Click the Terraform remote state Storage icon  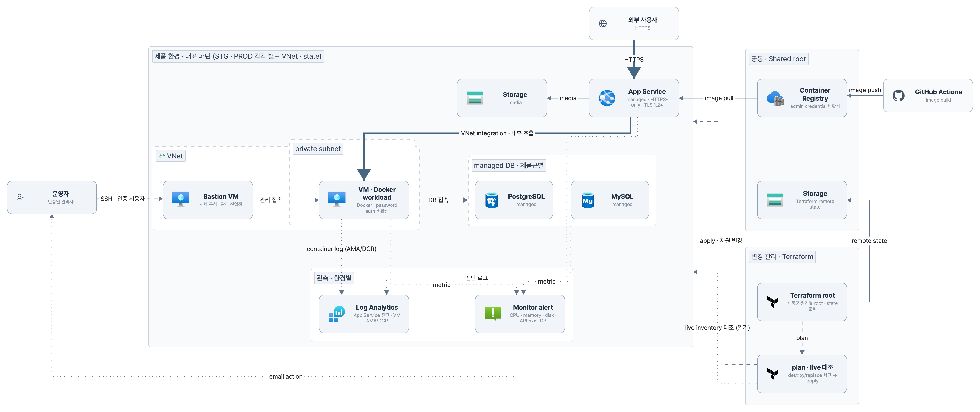tap(775, 200)
